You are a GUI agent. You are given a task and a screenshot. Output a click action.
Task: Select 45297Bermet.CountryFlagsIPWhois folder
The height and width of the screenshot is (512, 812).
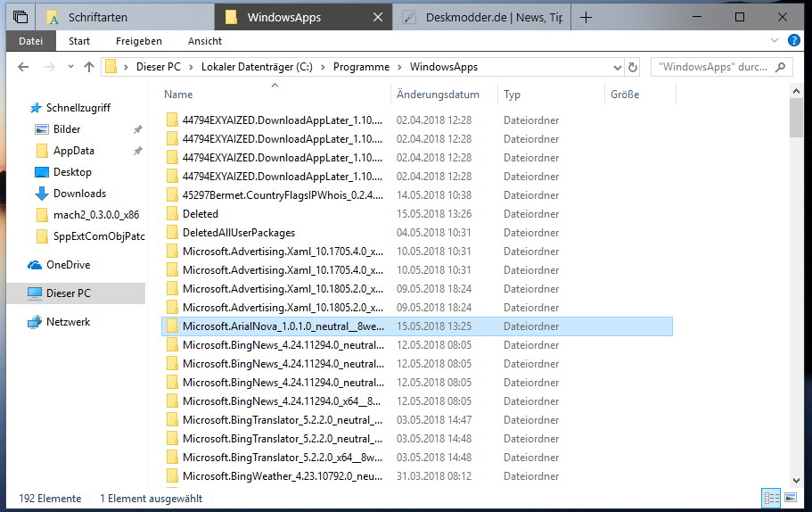click(283, 195)
